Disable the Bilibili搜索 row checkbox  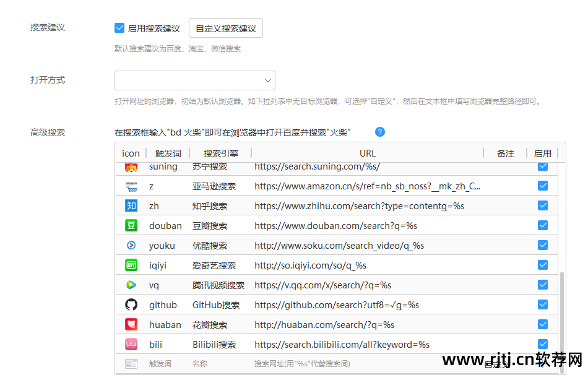(543, 344)
